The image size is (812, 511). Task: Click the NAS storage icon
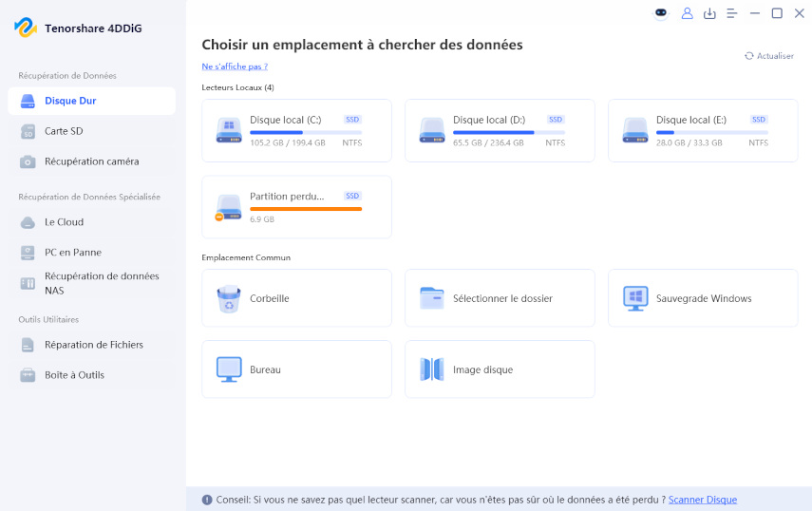(x=28, y=283)
